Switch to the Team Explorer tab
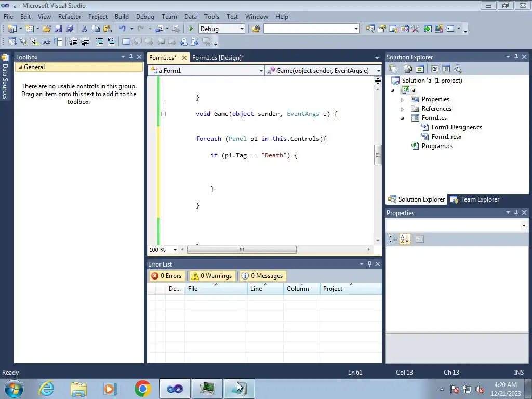 (x=475, y=199)
